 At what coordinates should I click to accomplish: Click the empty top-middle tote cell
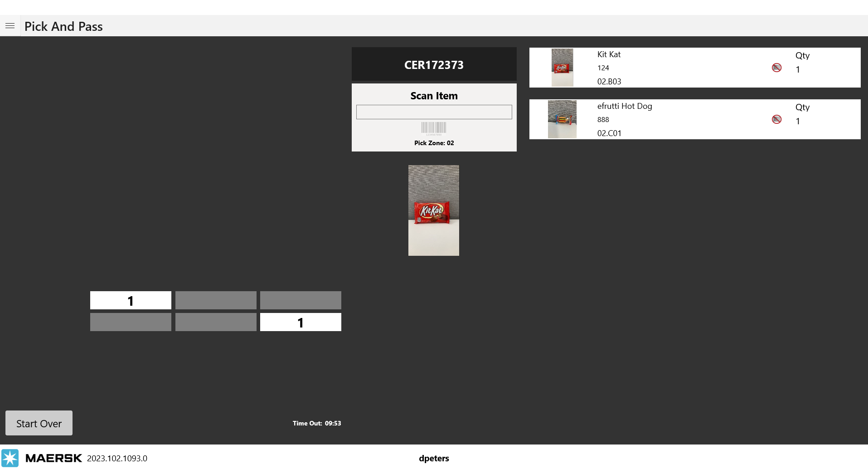(216, 300)
